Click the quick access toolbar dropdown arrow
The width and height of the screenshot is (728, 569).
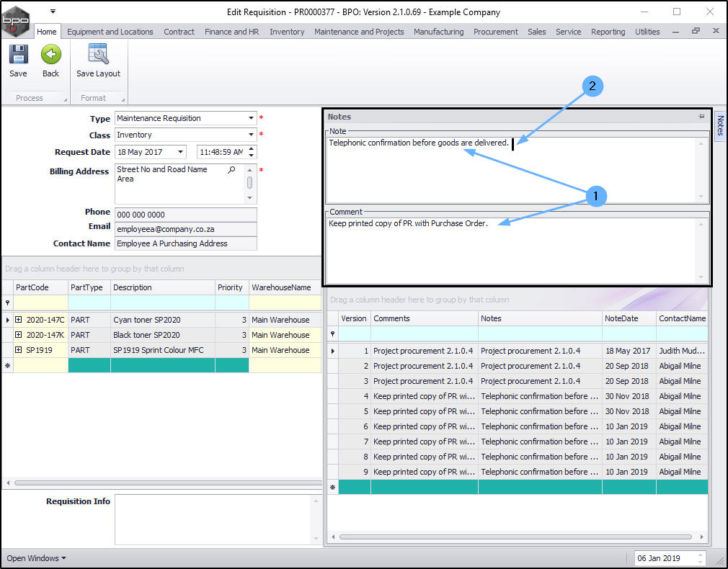pos(53,12)
